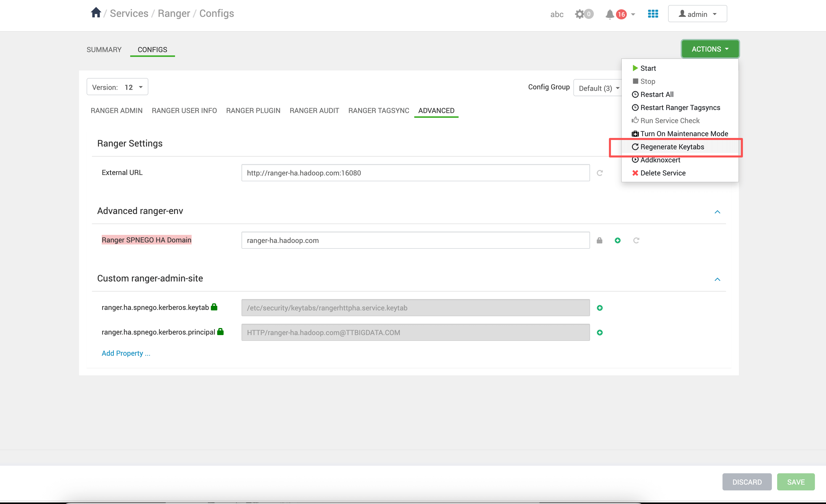Image resolution: width=826 pixels, height=504 pixels.
Task: Open the Version 12 dropdown
Action: (117, 87)
